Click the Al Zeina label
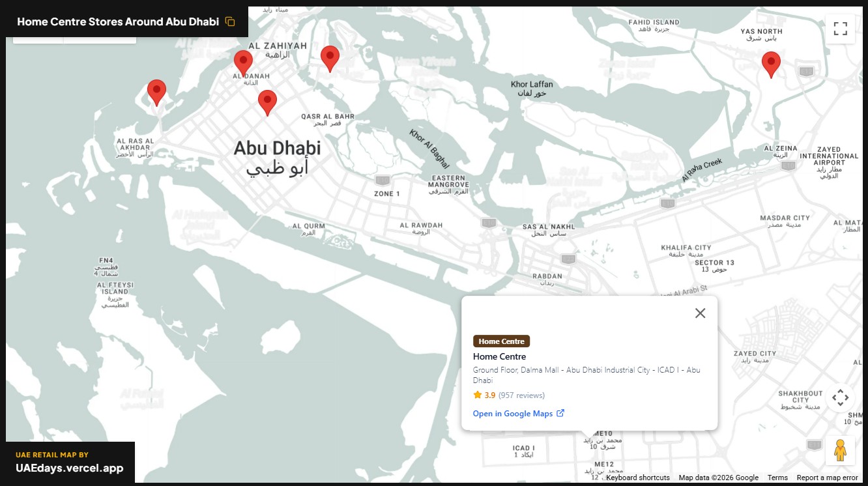Image resolution: width=868 pixels, height=486 pixels. pyautogui.click(x=780, y=152)
